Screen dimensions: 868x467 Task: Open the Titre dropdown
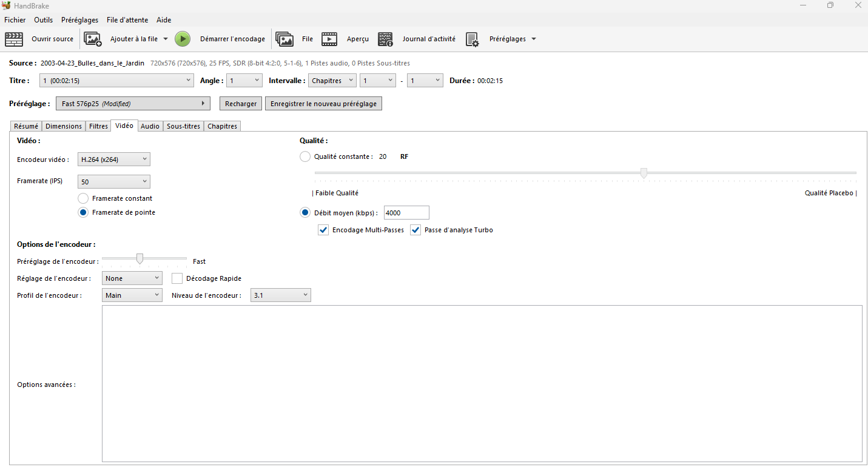[x=116, y=81]
